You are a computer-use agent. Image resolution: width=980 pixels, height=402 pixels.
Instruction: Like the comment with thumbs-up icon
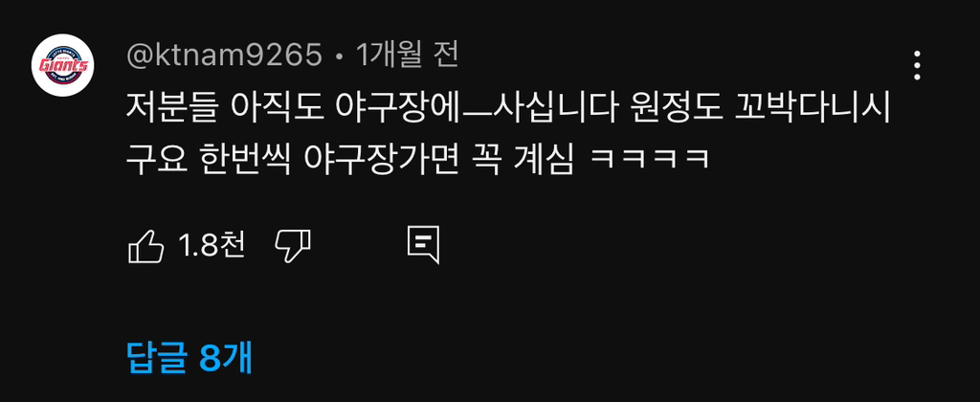[145, 246]
